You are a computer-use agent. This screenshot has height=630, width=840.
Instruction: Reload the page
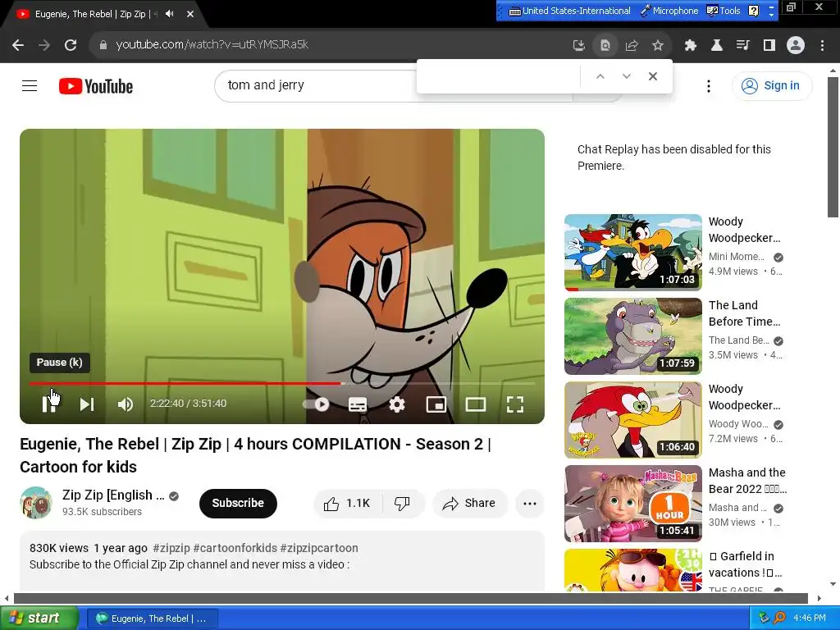coord(71,45)
